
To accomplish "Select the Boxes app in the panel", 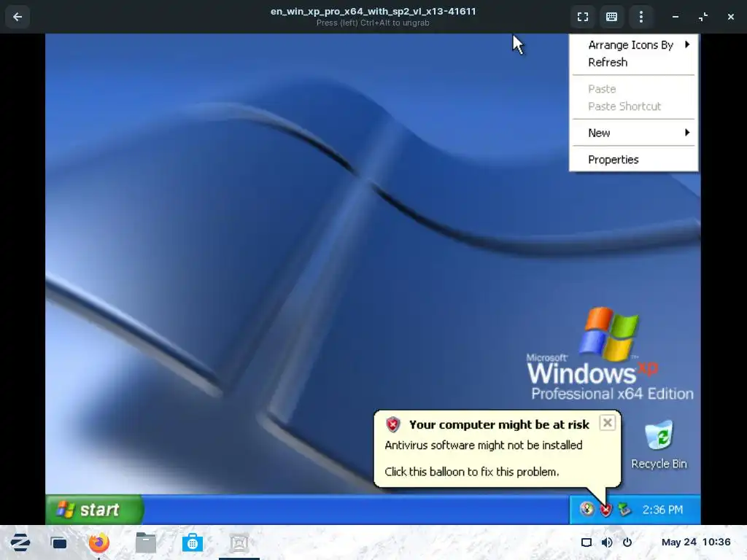I will click(239, 542).
